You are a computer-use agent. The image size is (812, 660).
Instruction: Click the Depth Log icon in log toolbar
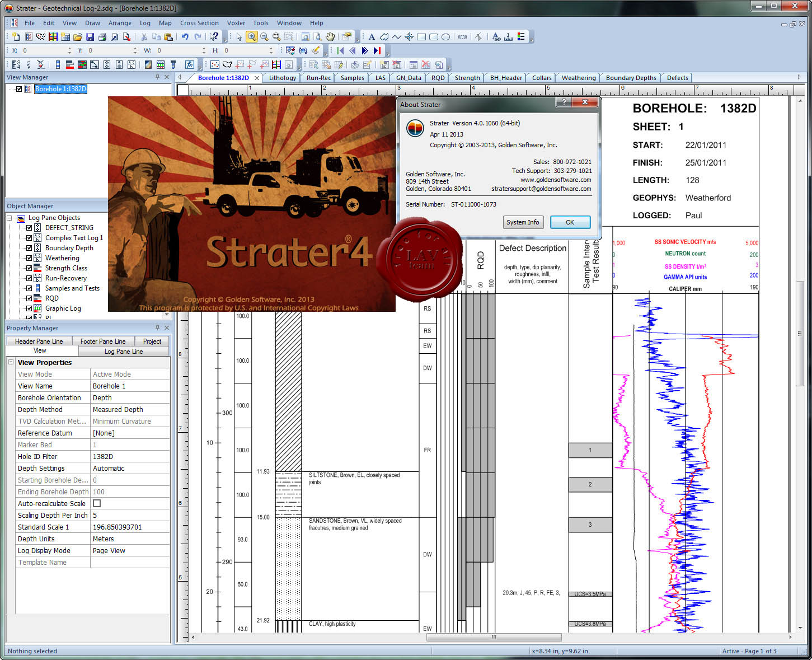point(16,65)
